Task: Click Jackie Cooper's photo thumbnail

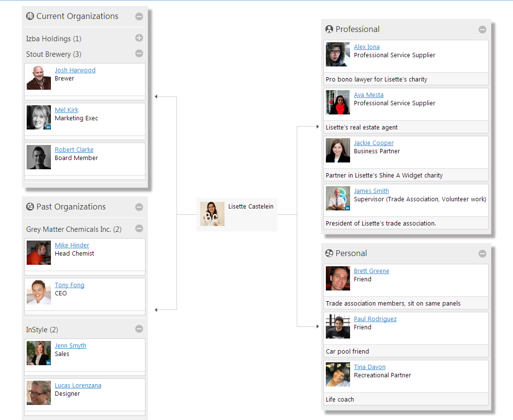Action: click(338, 150)
